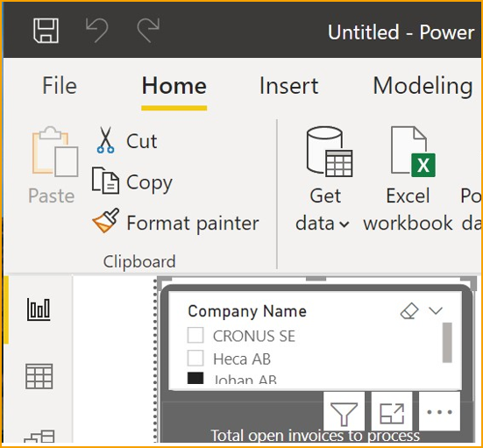Switch to Report view in left sidebar
Viewport: 483px width, 448px height.
[39, 309]
